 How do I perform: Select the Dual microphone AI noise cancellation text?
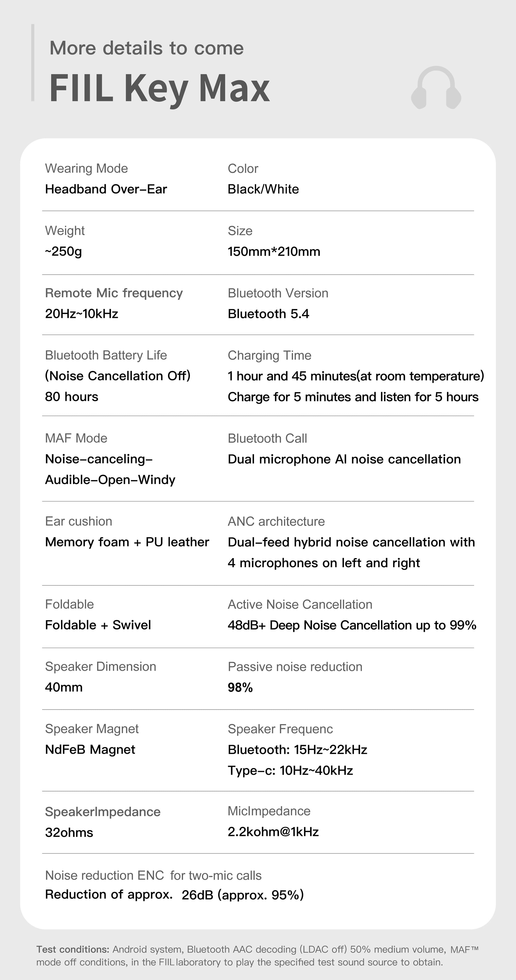click(x=344, y=459)
